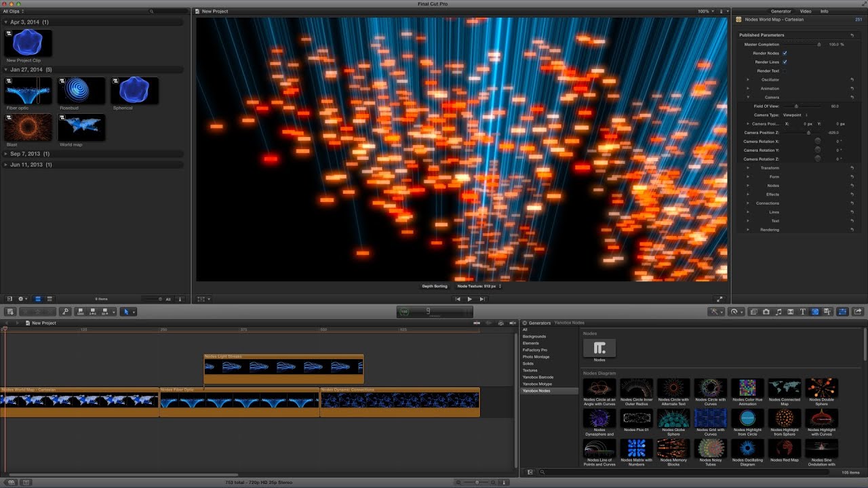Viewport: 868px width, 488px height.
Task: Open the enhancements magic wand menu
Action: pyautogui.click(x=716, y=312)
